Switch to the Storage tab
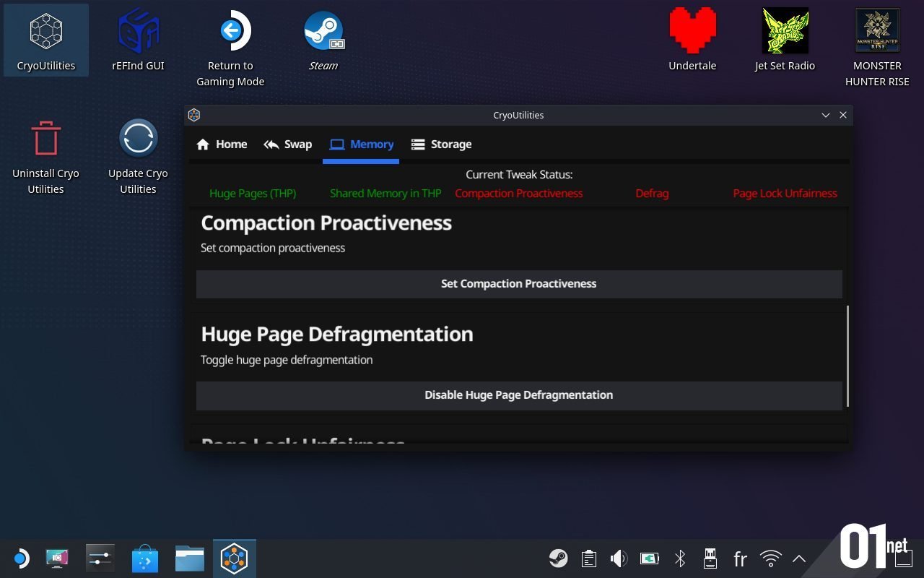This screenshot has width=924, height=578. [441, 144]
